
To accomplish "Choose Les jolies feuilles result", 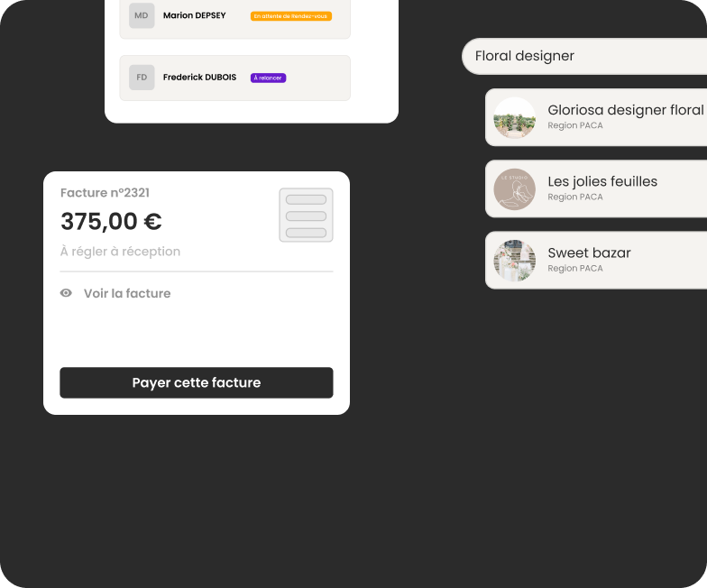I will 596,189.
